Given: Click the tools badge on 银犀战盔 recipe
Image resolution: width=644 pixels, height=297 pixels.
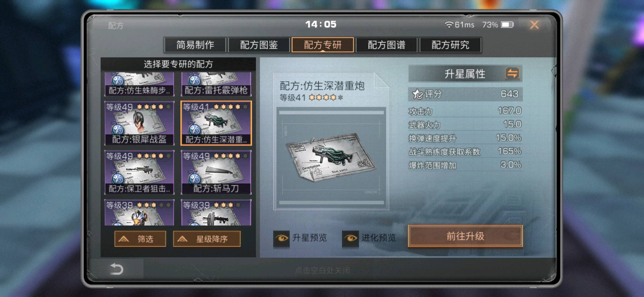Looking at the screenshot, I should (118, 130).
